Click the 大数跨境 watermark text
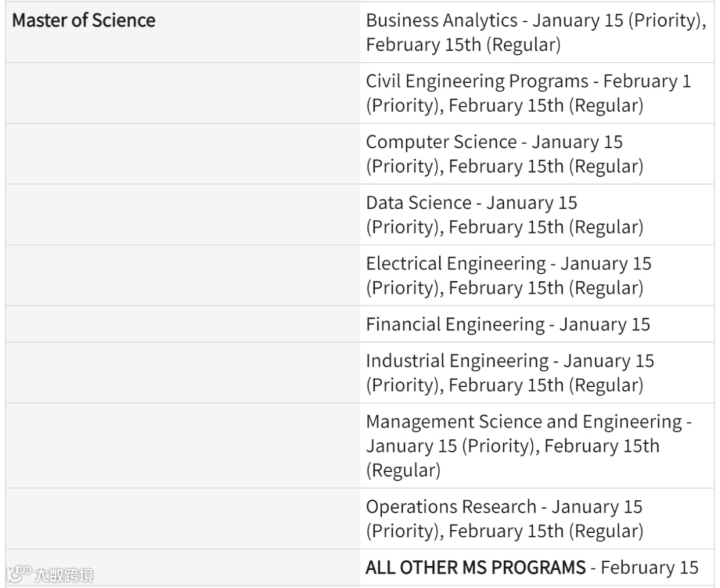 (64, 575)
